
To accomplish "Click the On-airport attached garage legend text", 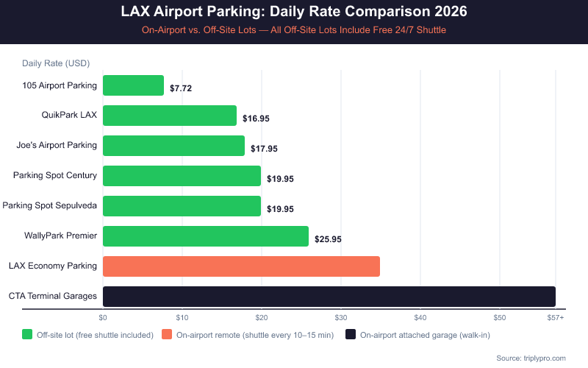I will click(x=425, y=335).
